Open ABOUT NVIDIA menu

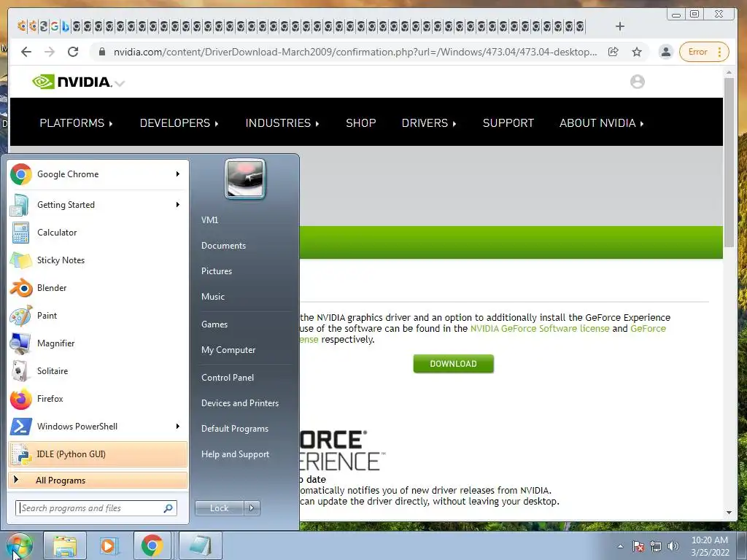click(x=602, y=123)
